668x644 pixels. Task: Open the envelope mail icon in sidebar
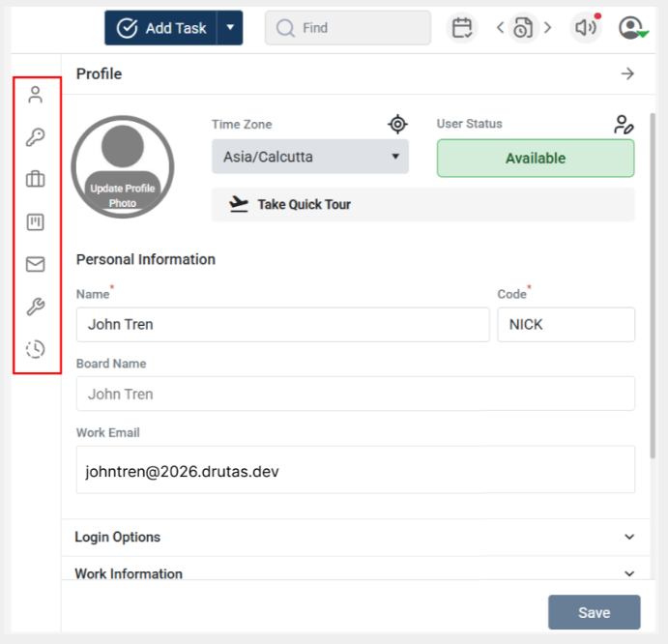36,265
